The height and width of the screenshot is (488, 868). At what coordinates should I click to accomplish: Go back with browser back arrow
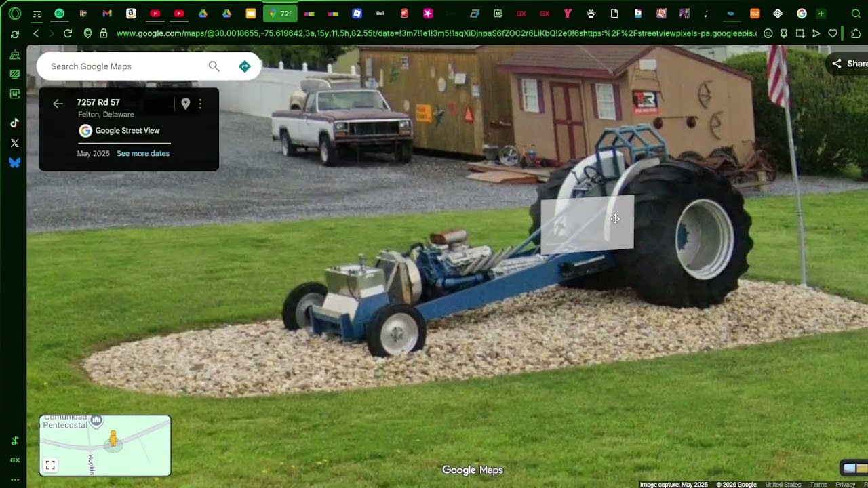pyautogui.click(x=36, y=33)
